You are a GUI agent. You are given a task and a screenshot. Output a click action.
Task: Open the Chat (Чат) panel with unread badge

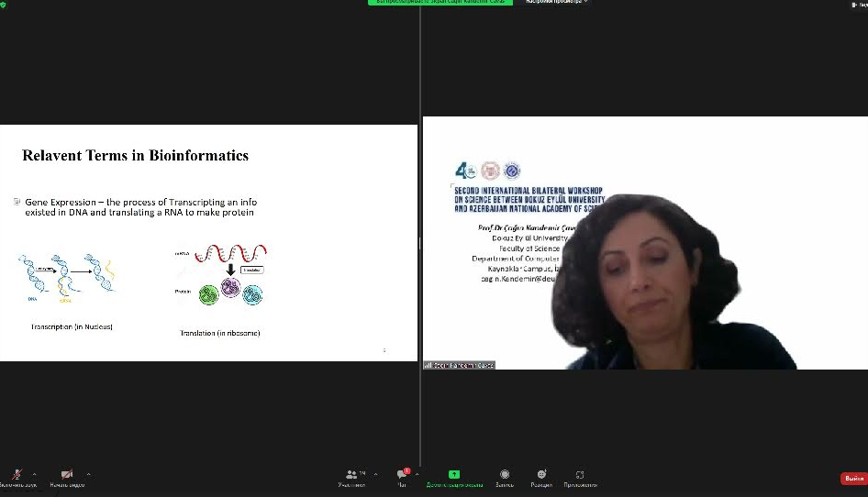pyautogui.click(x=403, y=478)
